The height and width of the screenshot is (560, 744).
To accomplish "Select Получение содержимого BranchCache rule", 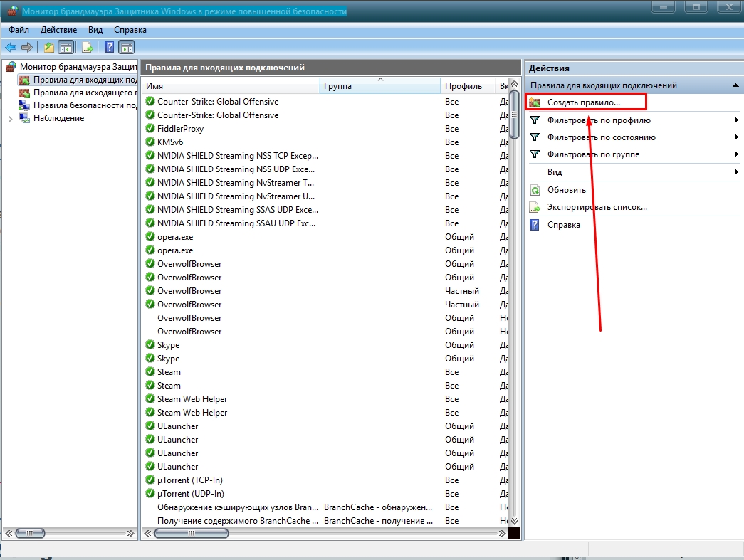I will point(325,521).
